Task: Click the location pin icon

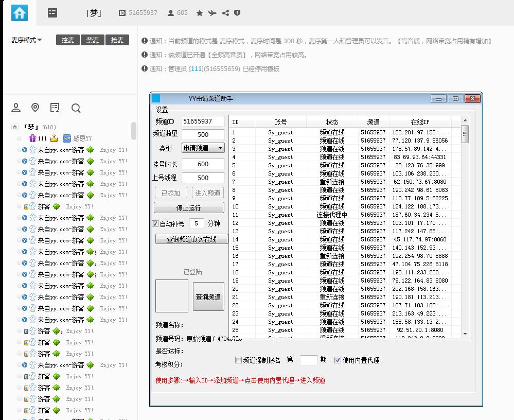Action: [x=35, y=108]
